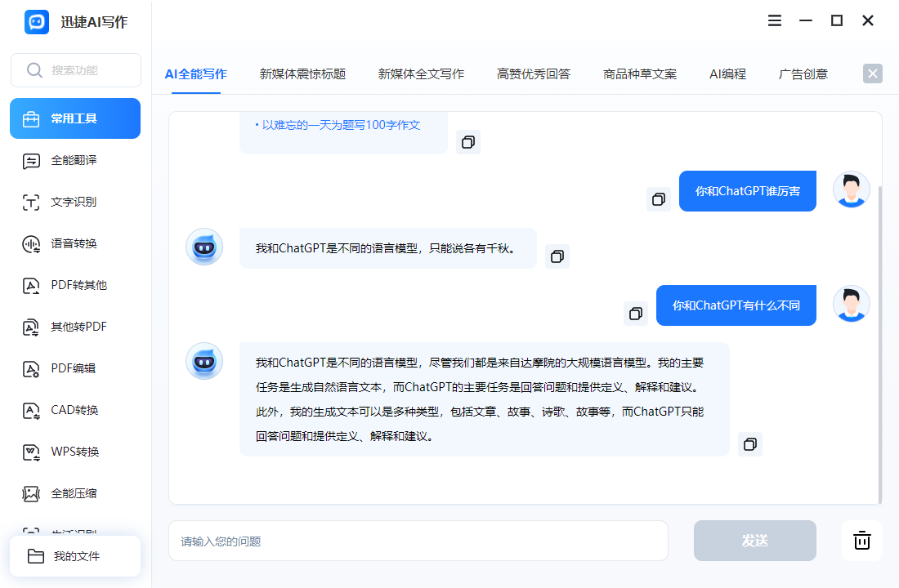Click the 发送 send button
This screenshot has width=899, height=588.
click(754, 541)
